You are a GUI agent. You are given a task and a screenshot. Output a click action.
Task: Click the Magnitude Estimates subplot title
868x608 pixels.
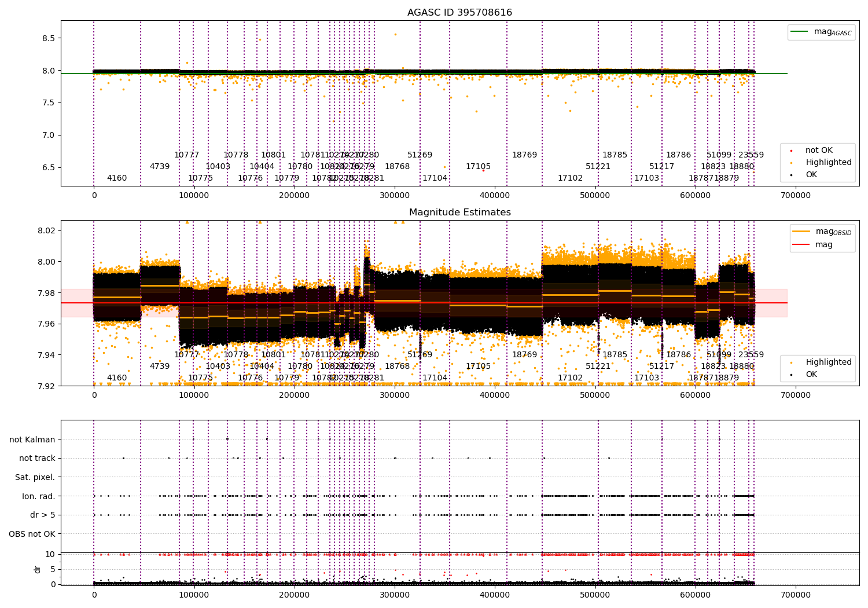tap(459, 213)
